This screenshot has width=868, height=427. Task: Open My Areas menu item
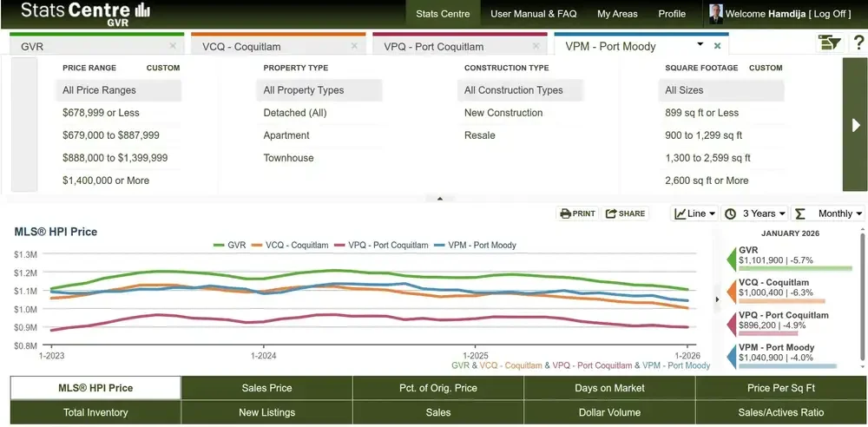coord(617,14)
